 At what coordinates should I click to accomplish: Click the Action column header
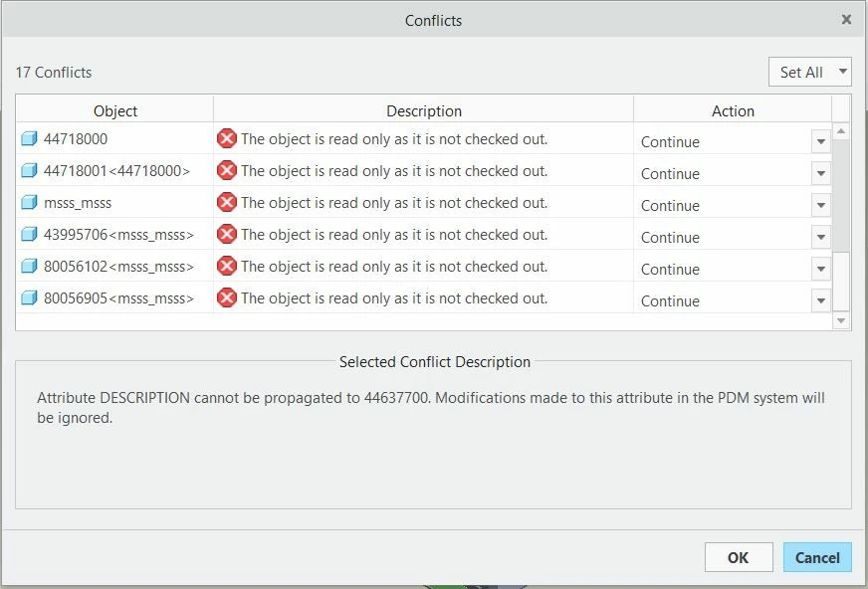click(733, 110)
